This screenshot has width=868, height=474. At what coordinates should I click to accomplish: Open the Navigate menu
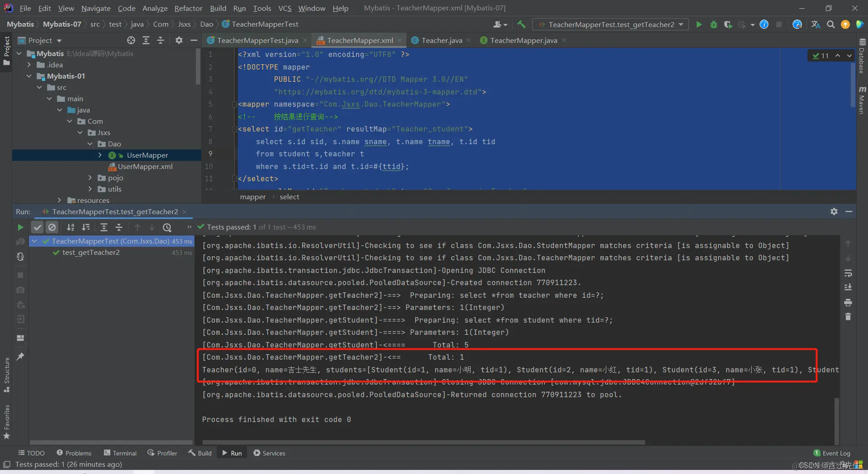(x=96, y=8)
